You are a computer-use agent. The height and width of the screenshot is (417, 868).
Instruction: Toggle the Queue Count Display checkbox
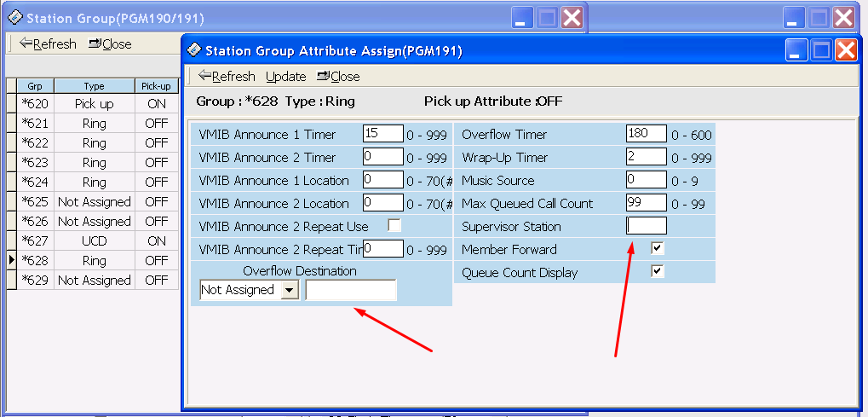pos(658,272)
